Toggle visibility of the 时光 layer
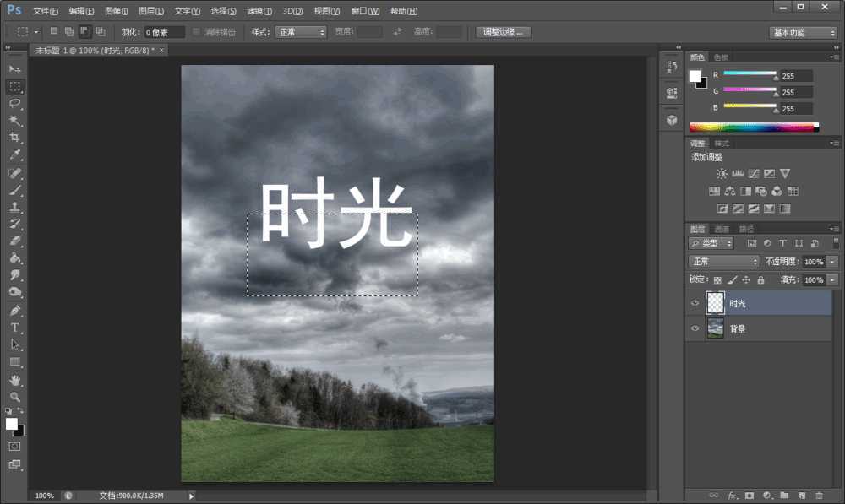Screen dimensions: 845x504 click(x=695, y=303)
